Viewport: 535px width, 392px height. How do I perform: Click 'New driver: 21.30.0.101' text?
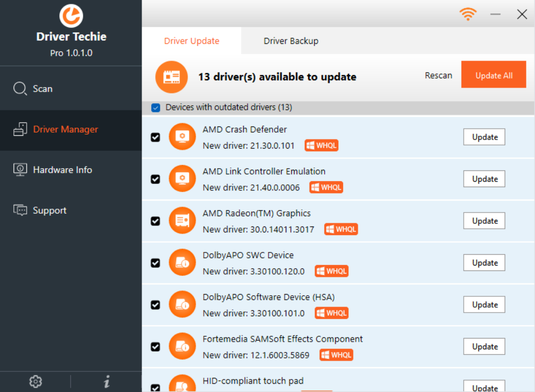pos(249,146)
